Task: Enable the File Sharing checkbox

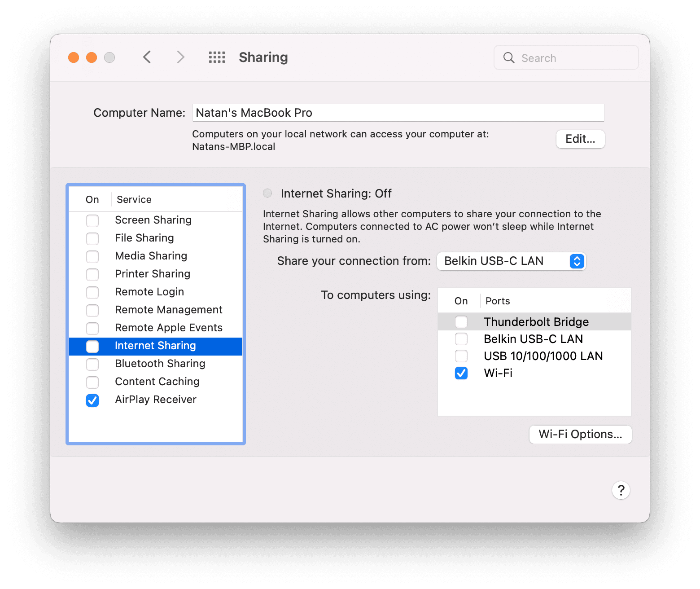Action: click(x=92, y=238)
